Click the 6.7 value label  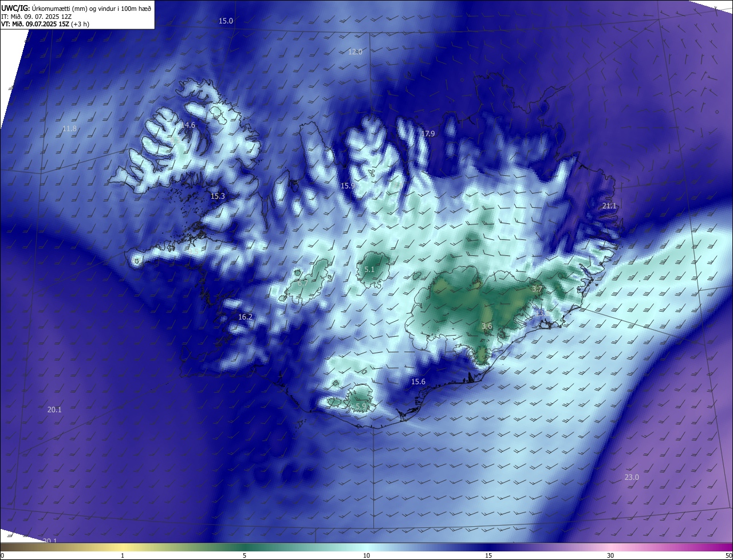[x=303, y=283]
